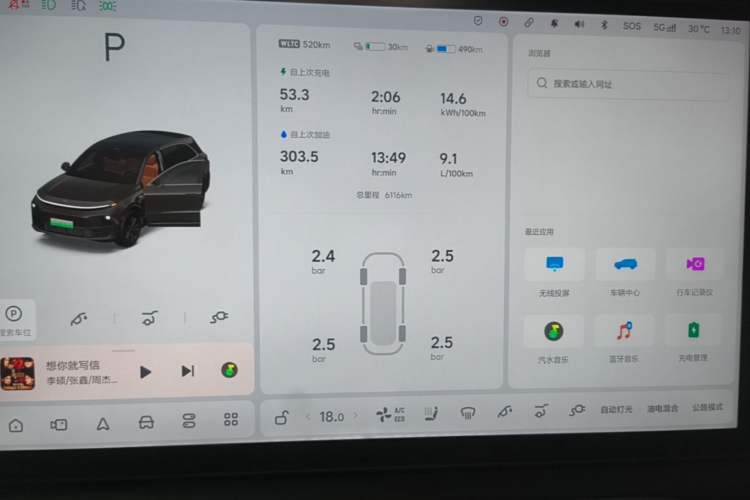Toggle the door lock icon
Screen dimensions: 750x500
click(x=282, y=418)
